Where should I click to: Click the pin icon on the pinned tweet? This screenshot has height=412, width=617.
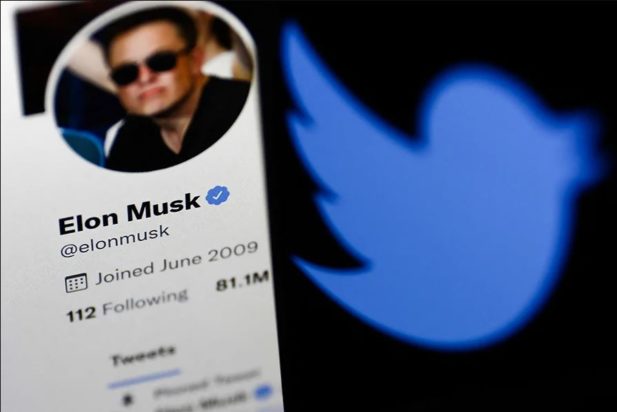click(x=127, y=401)
